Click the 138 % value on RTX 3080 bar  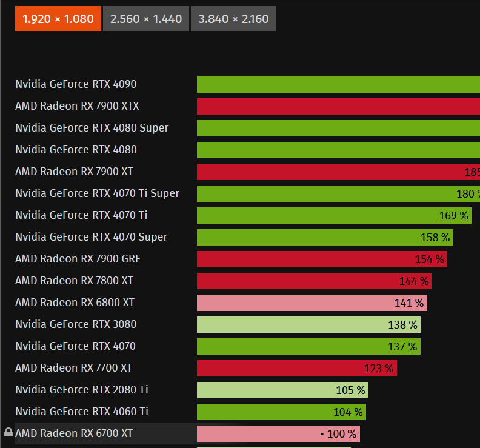pos(402,325)
